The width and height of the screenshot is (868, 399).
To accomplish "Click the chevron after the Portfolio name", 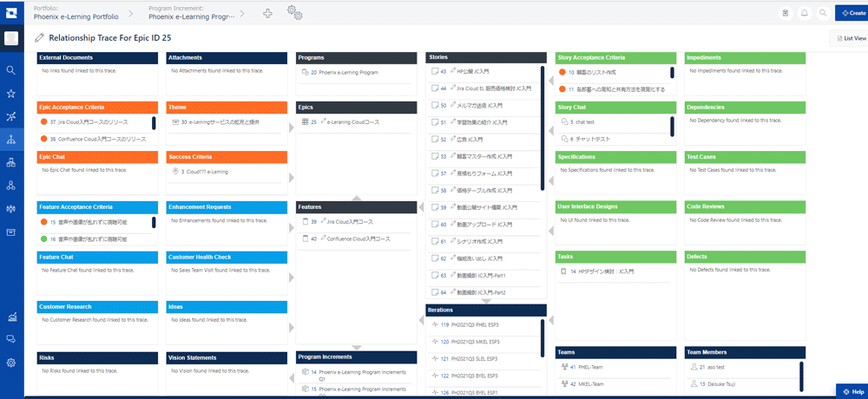I will pos(131,13).
